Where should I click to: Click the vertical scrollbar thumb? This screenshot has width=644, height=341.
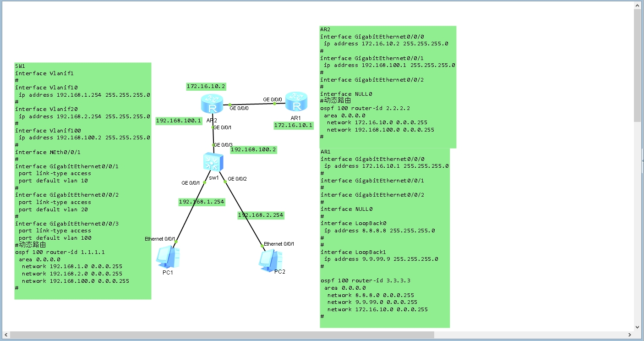click(637, 64)
